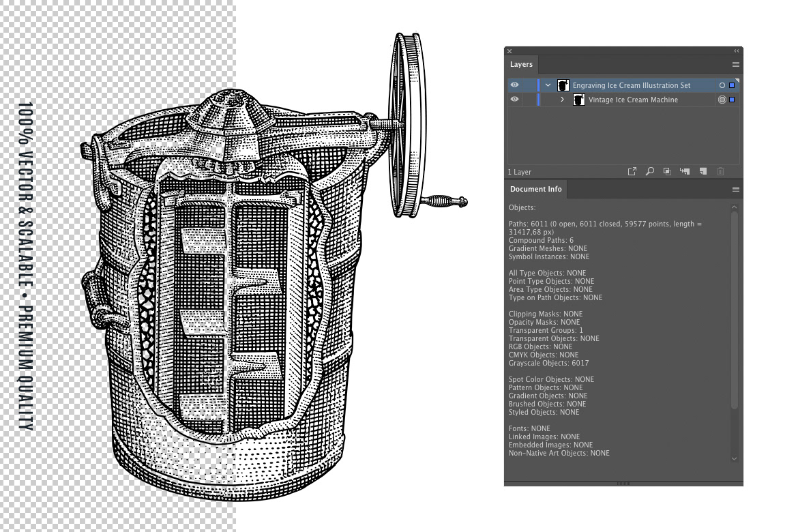Click the '1 Layer' status text
The image size is (798, 532).
pos(520,172)
